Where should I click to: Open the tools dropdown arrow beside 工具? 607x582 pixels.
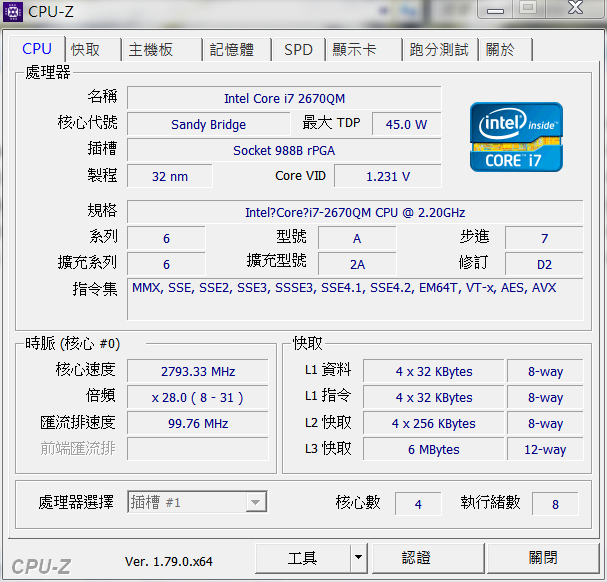pos(359,558)
